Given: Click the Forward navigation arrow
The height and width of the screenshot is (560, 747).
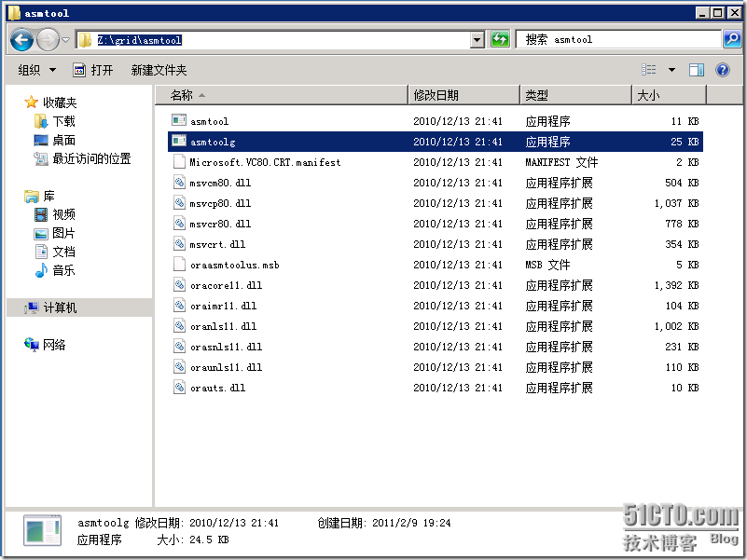Looking at the screenshot, I should coord(48,40).
